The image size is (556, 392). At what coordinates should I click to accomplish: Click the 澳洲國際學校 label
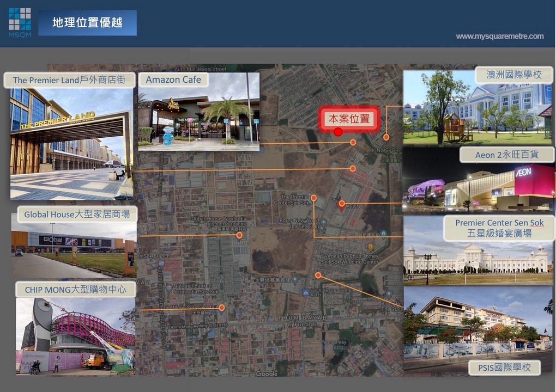coord(514,75)
